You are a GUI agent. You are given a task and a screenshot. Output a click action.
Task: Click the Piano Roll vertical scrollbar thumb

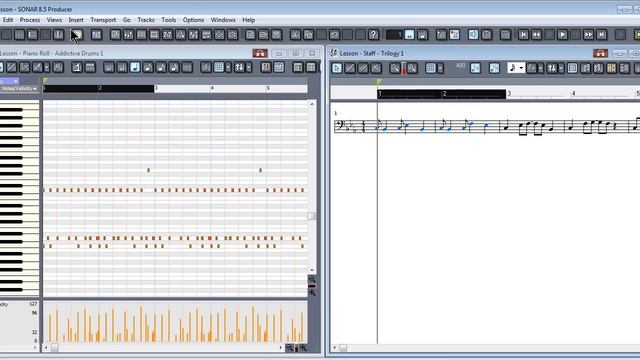[x=311, y=216]
